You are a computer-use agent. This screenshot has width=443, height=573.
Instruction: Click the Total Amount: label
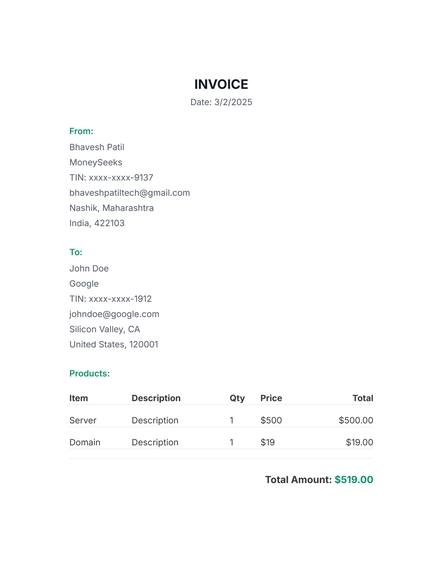tap(298, 479)
